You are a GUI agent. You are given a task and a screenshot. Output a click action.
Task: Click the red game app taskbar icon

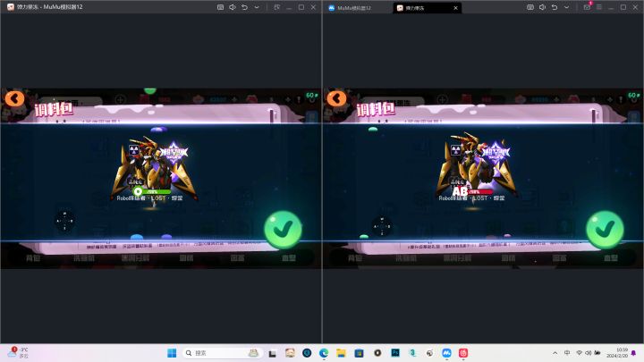(x=463, y=353)
